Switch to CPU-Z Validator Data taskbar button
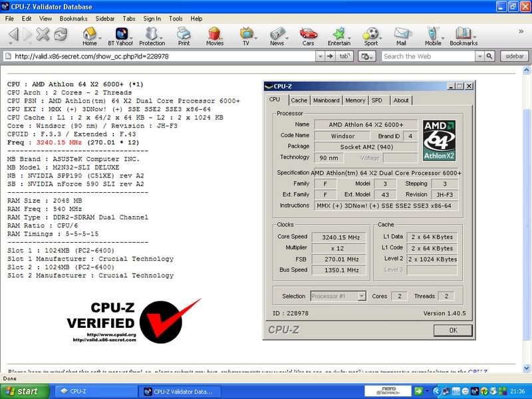This screenshot has width=532, height=399. coord(180,391)
